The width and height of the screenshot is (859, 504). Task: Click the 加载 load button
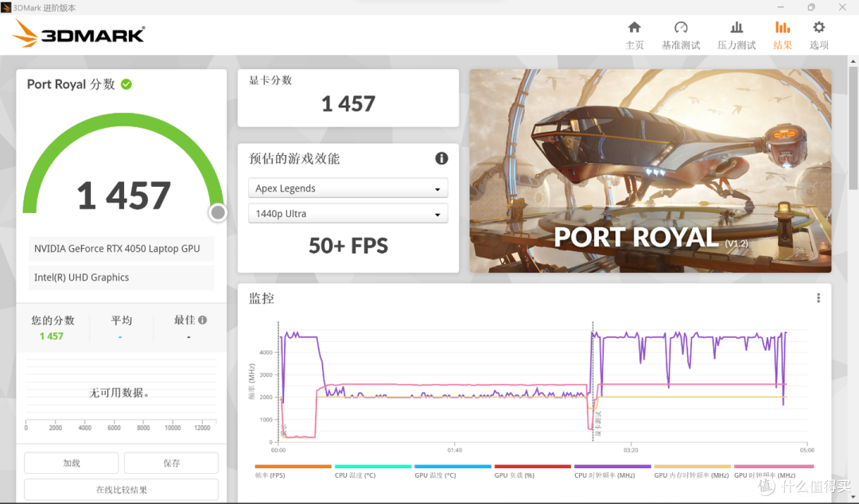(x=72, y=463)
